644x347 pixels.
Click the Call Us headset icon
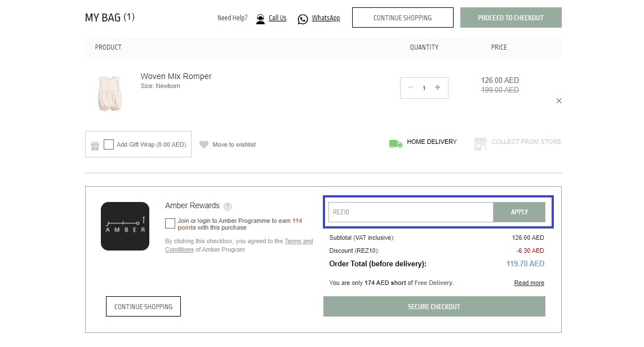click(x=260, y=19)
